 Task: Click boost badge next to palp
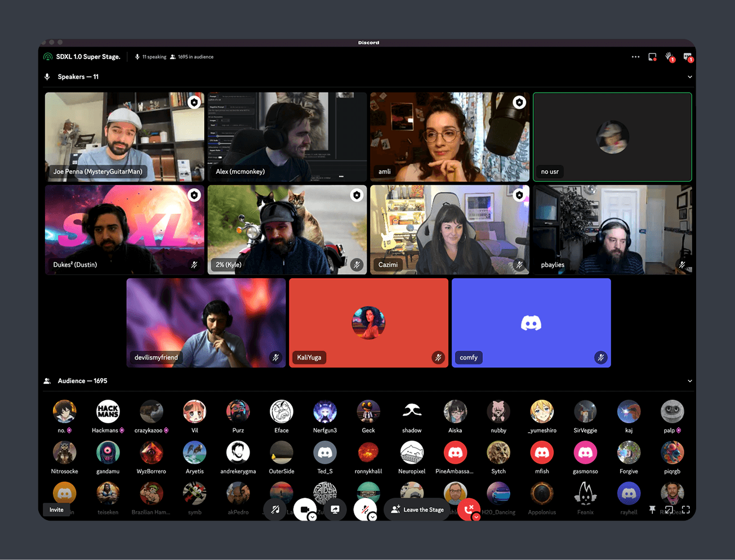[x=679, y=431]
